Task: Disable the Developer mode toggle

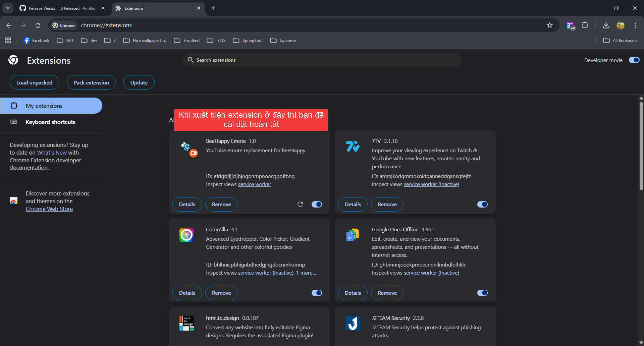Action: point(634,60)
